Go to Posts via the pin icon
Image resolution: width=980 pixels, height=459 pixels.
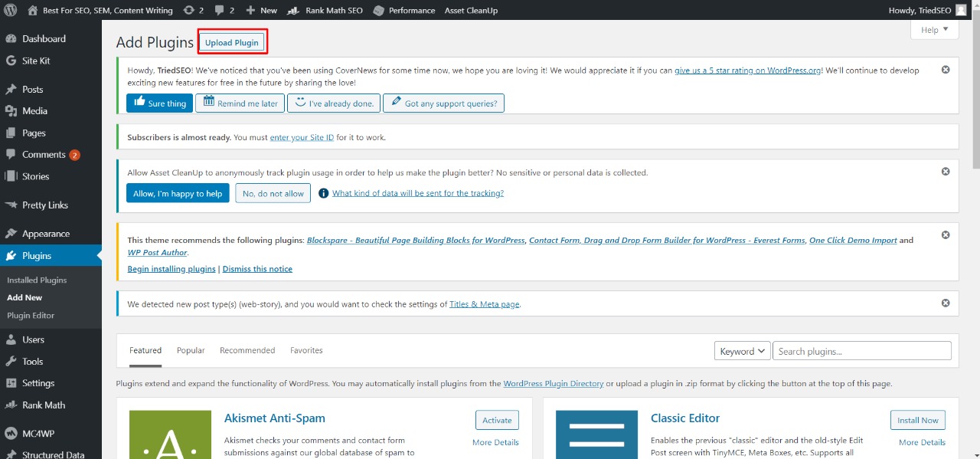coord(11,89)
